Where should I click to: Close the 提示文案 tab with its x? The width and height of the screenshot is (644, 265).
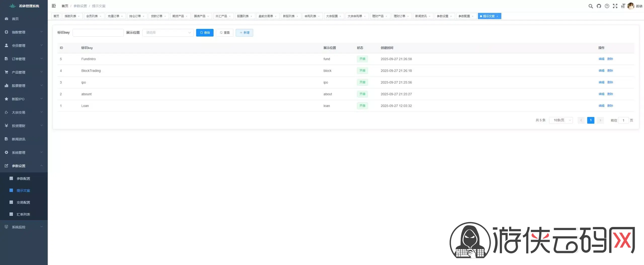click(497, 16)
